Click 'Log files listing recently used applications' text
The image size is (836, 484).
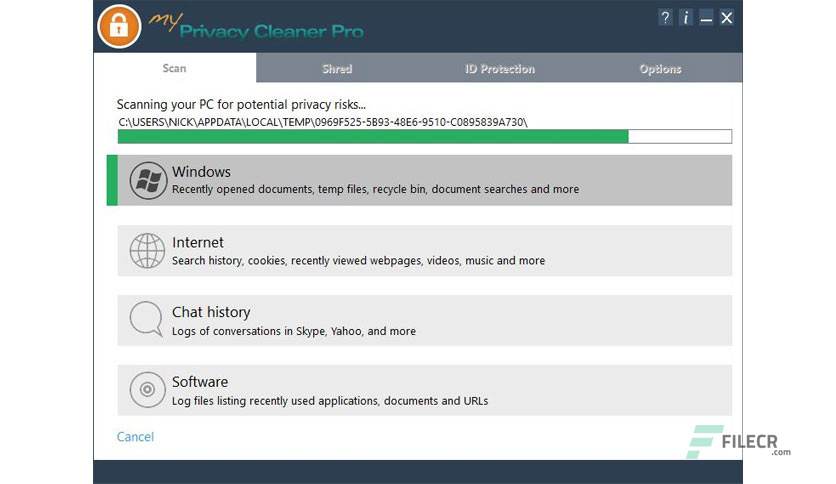330,401
